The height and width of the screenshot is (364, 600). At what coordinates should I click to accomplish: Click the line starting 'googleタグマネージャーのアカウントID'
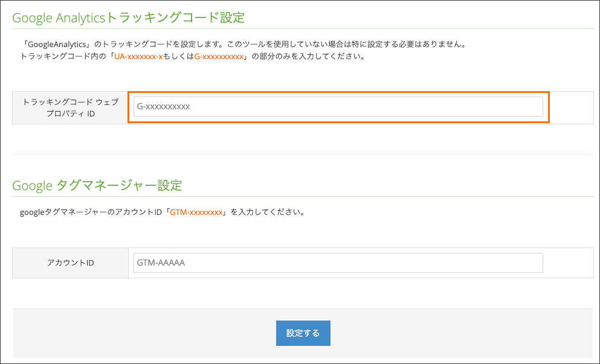pyautogui.click(x=163, y=212)
